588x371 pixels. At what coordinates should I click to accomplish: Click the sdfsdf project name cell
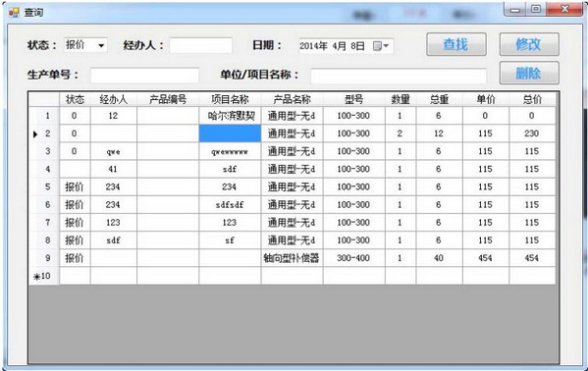230,205
